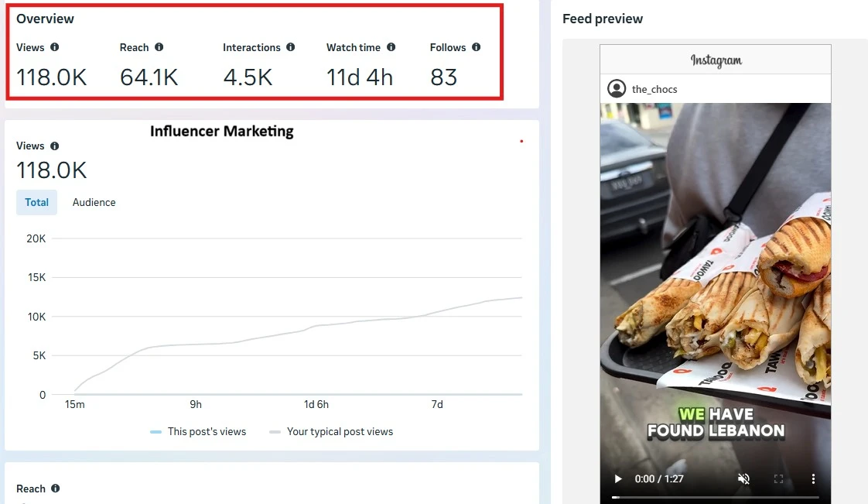Viewport: 868px width, 504px height.
Task: Toggle fullscreen on the video preview
Action: coord(778,478)
